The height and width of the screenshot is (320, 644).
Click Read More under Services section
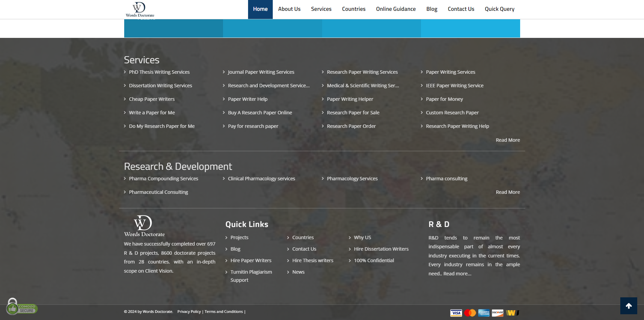pyautogui.click(x=508, y=140)
